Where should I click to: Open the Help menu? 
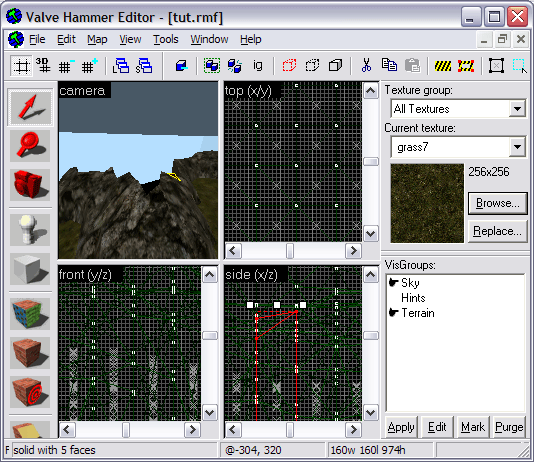pos(251,39)
